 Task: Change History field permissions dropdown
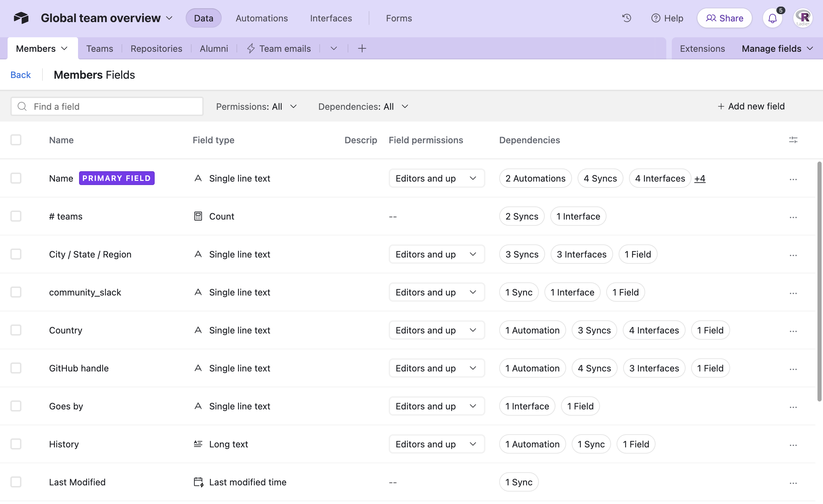click(x=437, y=444)
